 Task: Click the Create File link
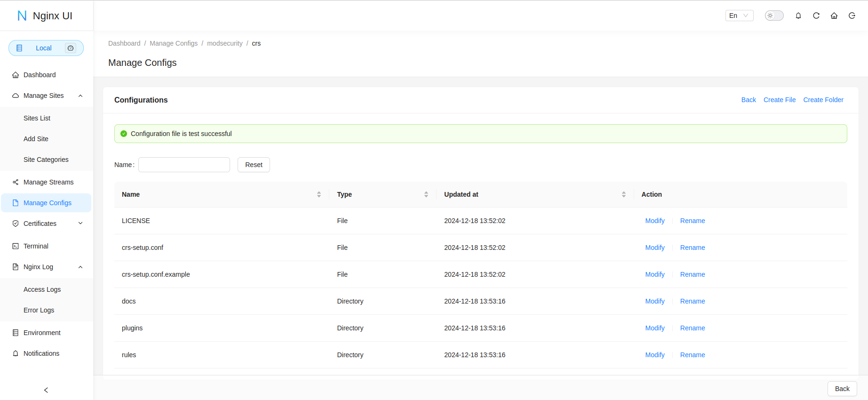click(780, 100)
